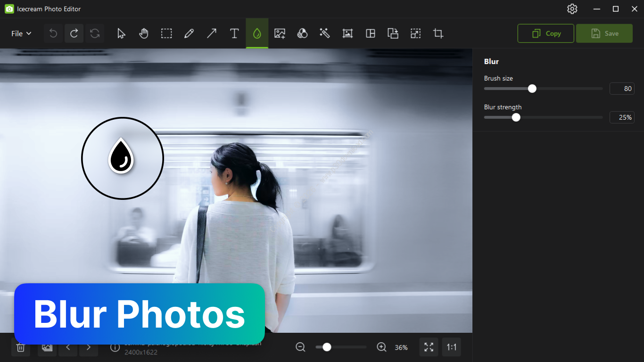Open settings via gear icon
Image resolution: width=644 pixels, height=362 pixels.
click(572, 9)
